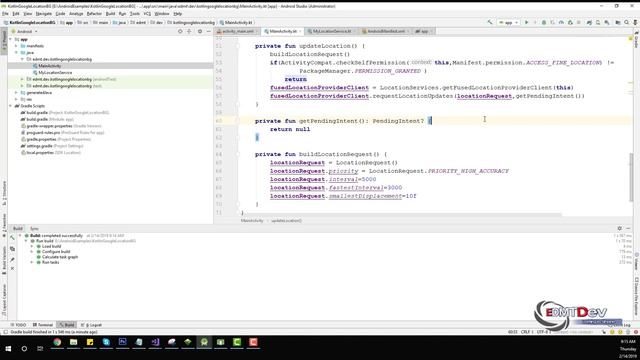Open the Navigate menu
The width and height of the screenshot is (640, 360).
pos(43,13)
